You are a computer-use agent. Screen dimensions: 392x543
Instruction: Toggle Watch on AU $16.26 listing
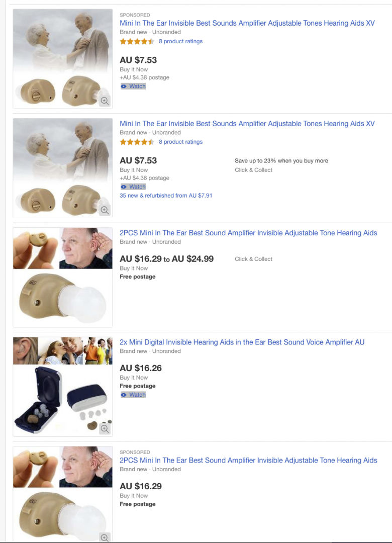pos(133,395)
